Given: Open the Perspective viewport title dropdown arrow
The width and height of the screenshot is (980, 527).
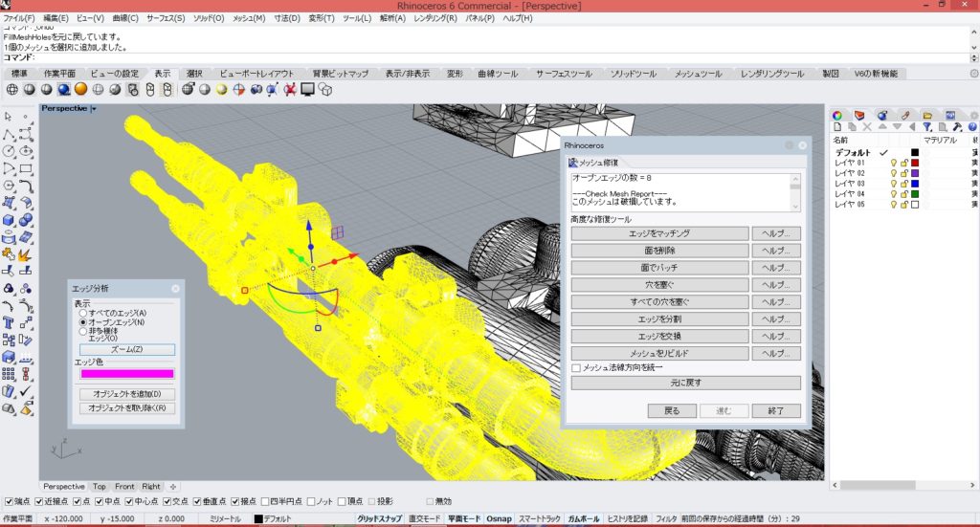Looking at the screenshot, I should pyautogui.click(x=93, y=109).
